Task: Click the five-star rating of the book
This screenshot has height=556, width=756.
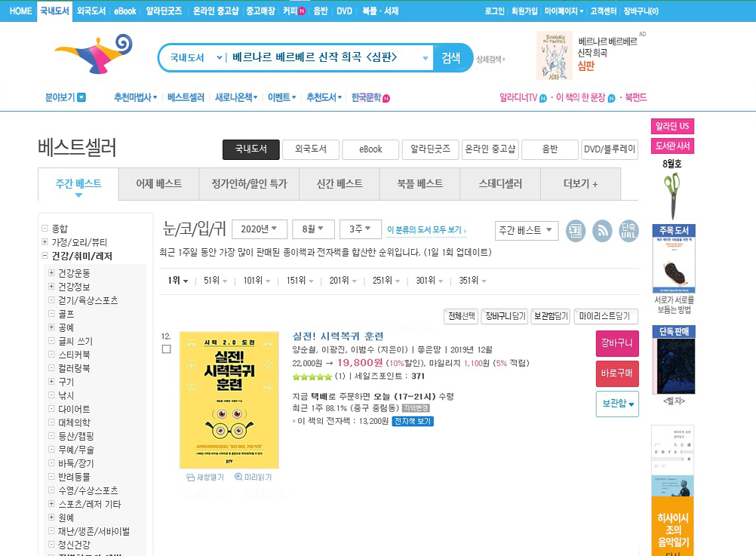Action: pos(312,376)
